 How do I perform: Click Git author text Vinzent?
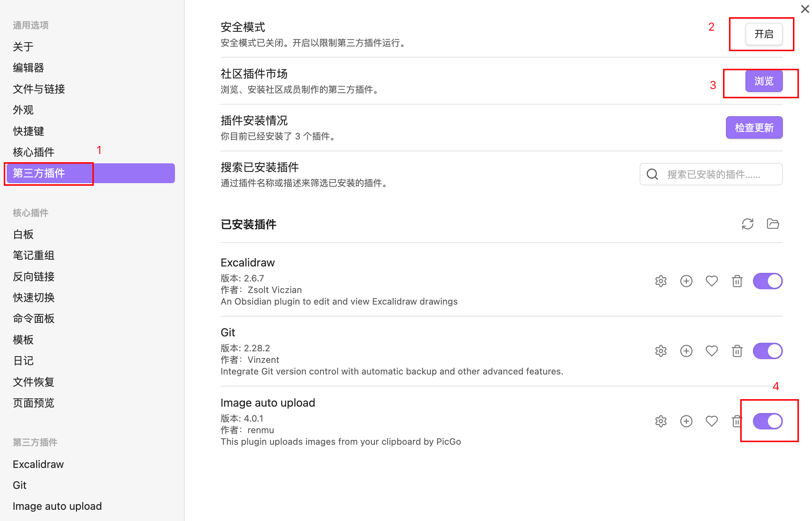tap(263, 360)
